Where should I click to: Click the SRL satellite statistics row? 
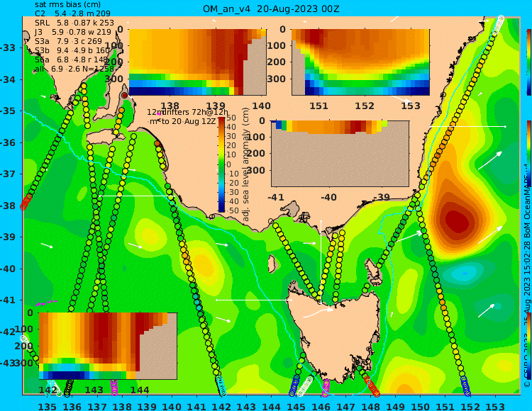[x=74, y=23]
